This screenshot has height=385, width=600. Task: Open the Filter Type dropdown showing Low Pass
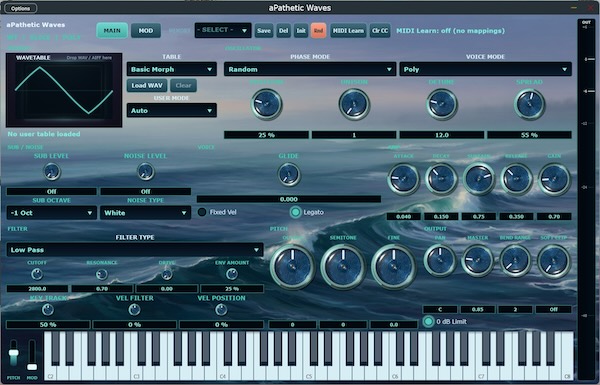pos(135,250)
